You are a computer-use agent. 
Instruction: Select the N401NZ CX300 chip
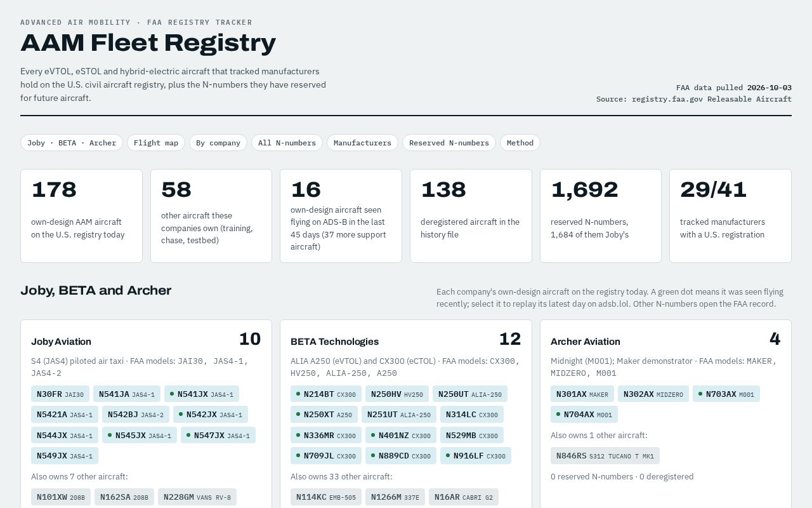coord(401,435)
